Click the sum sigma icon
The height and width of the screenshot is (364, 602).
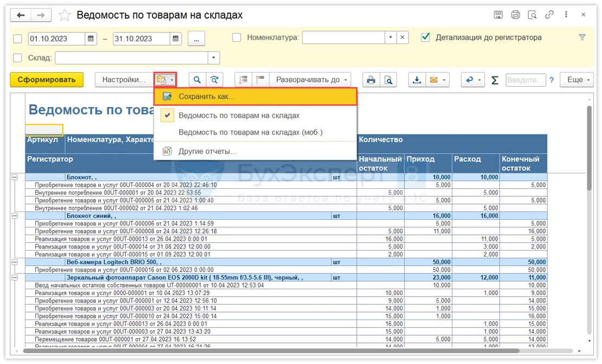point(495,80)
